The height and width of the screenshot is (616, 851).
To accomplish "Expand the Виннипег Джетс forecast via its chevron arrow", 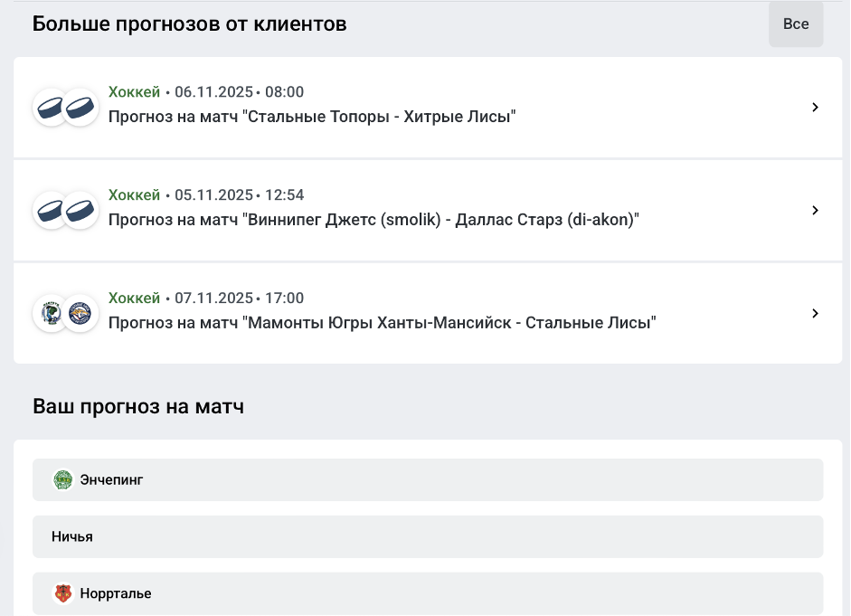I will 815,211.
